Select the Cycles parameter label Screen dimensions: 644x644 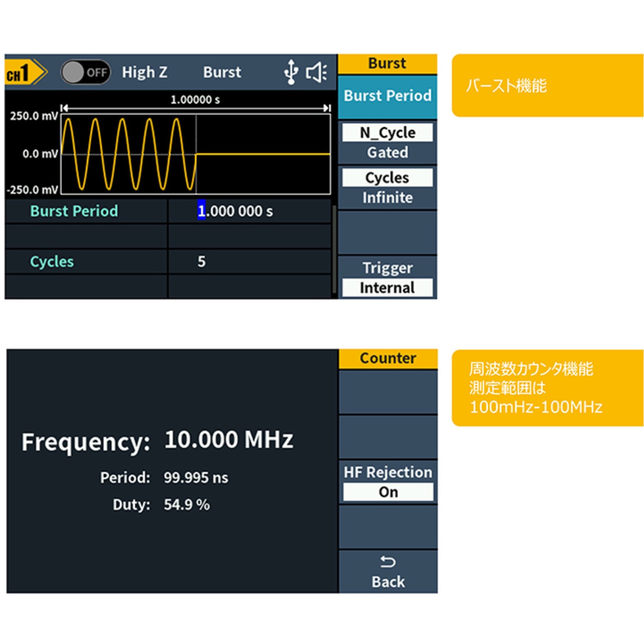[52, 261]
